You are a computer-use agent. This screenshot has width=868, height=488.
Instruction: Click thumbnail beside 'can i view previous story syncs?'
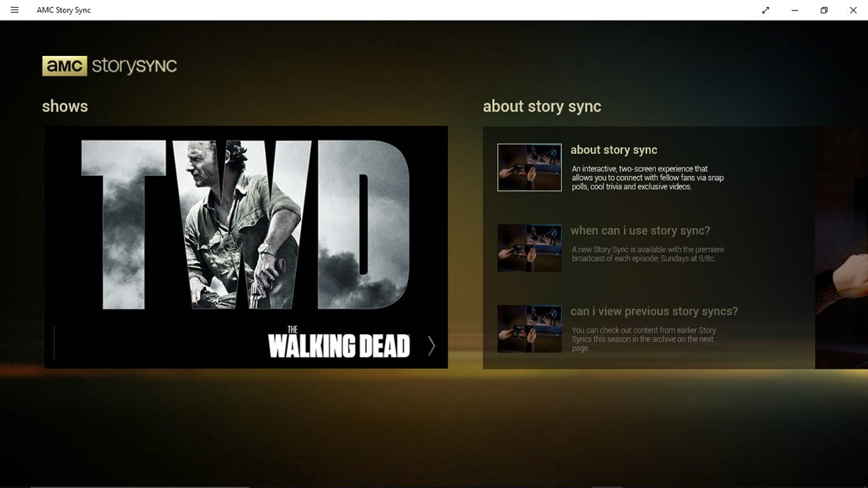(529, 329)
